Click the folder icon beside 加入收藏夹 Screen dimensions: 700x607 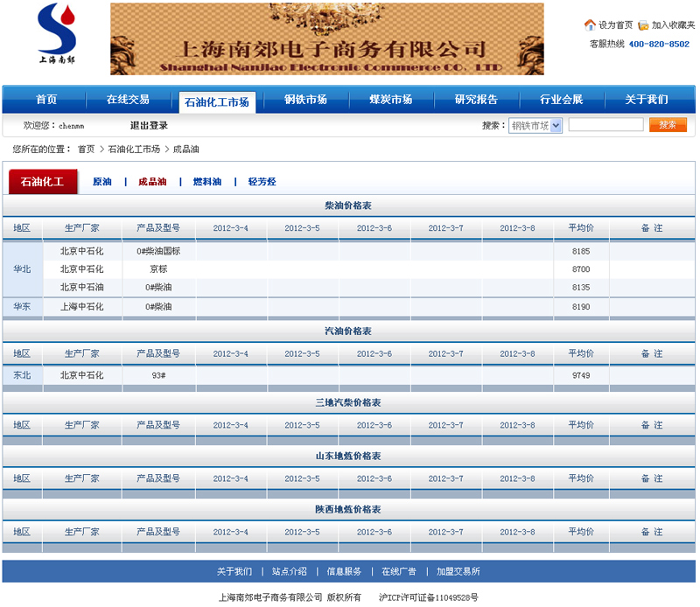pos(643,25)
